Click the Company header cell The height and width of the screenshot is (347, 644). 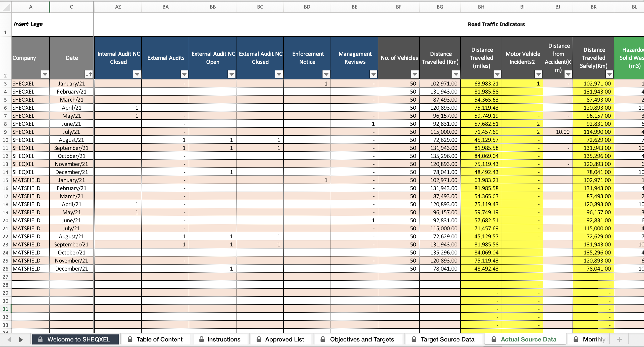pos(30,58)
